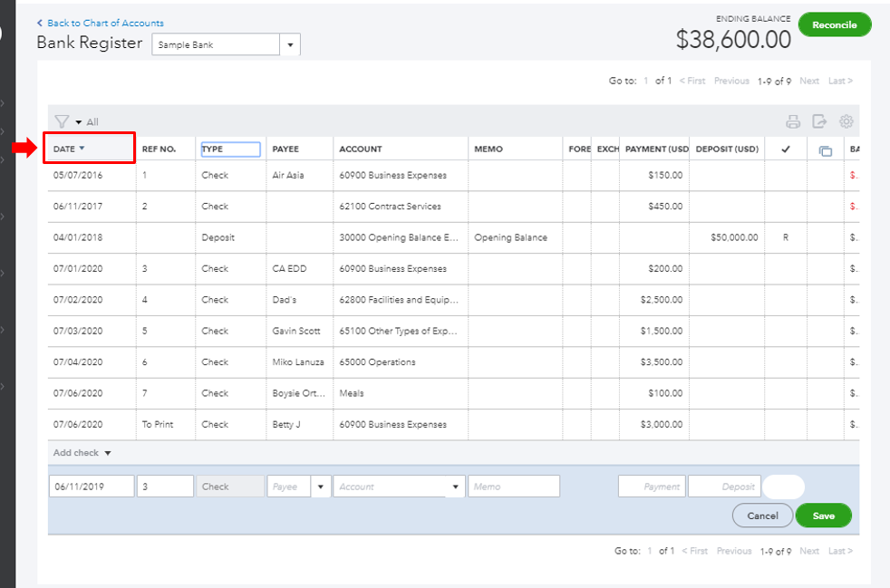Sort by the Date column arrow
Image resolution: width=890 pixels, height=588 pixels.
click(82, 149)
